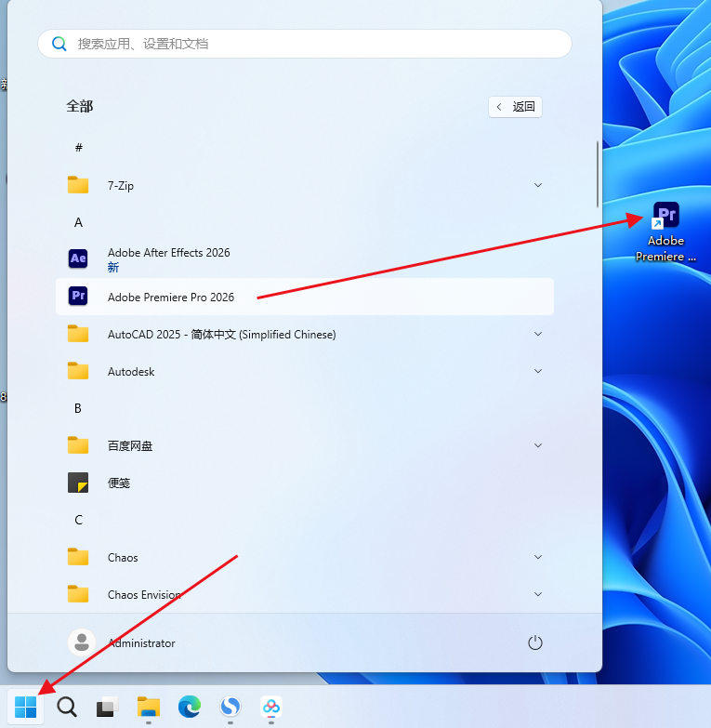
Task: Jump via the A letter header
Action: pyautogui.click(x=78, y=222)
